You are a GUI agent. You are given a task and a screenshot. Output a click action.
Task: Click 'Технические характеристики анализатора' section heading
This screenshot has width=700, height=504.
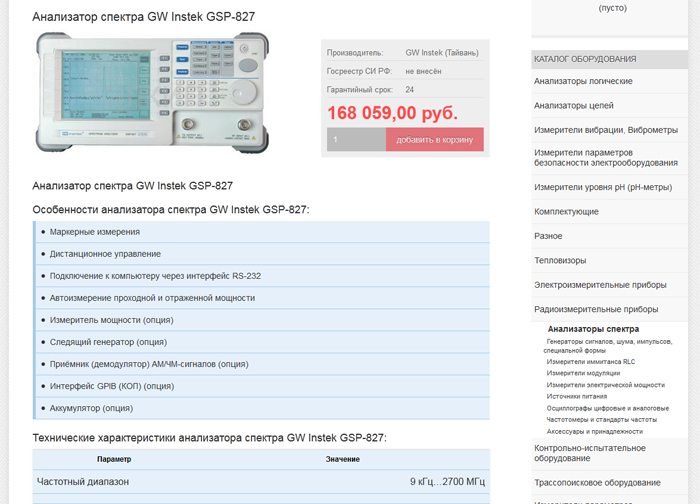pyautogui.click(x=209, y=438)
